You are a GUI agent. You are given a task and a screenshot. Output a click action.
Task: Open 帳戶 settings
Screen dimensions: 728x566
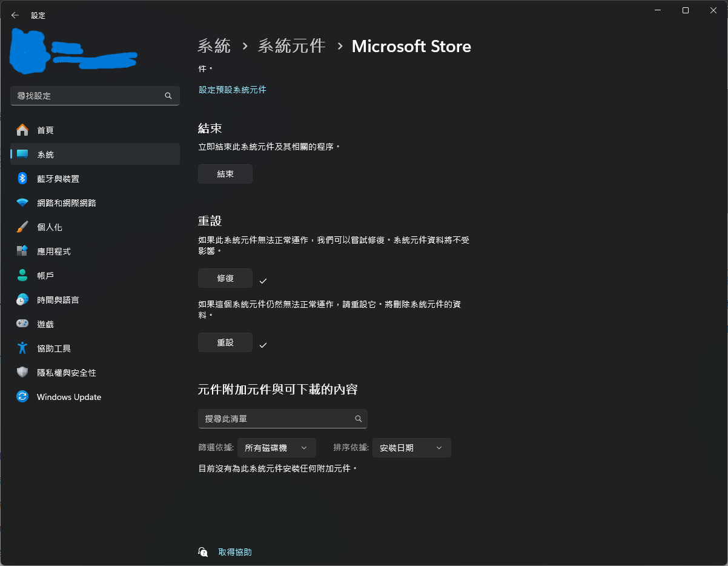tap(95, 275)
